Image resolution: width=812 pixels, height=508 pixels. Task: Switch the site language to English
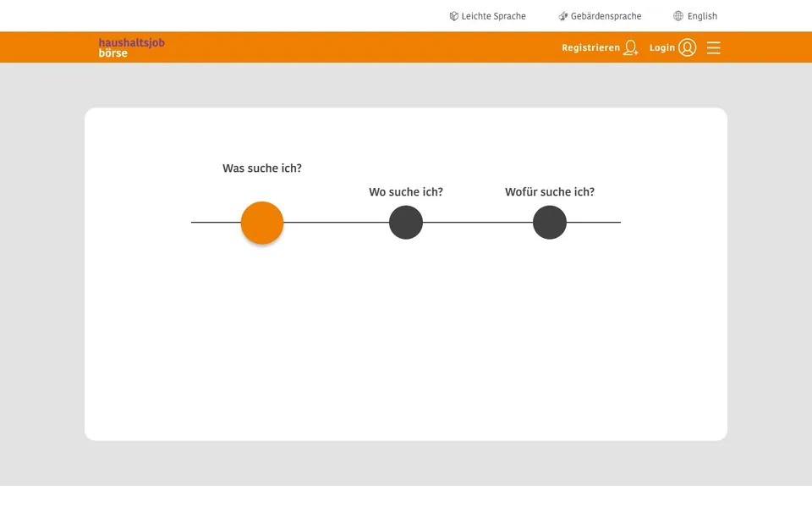[x=702, y=16]
